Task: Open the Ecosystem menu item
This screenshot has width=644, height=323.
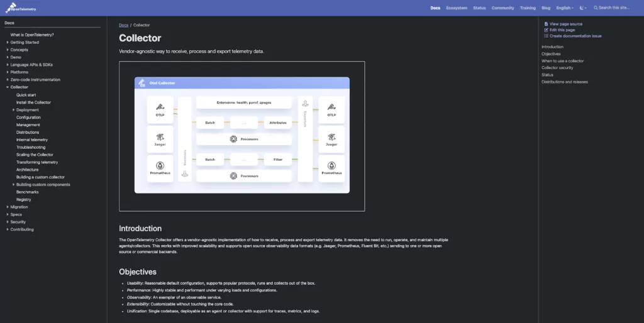Action: point(457,8)
